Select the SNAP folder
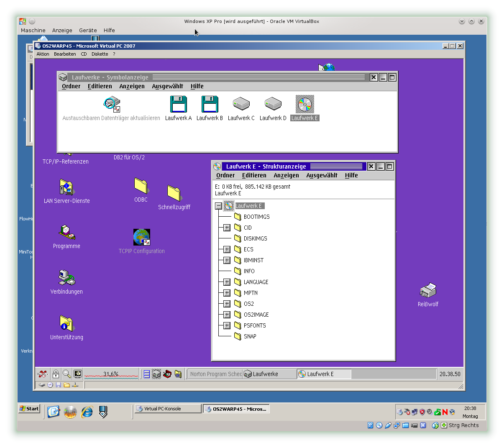The height and width of the screenshot is (448, 504). pyautogui.click(x=245, y=336)
